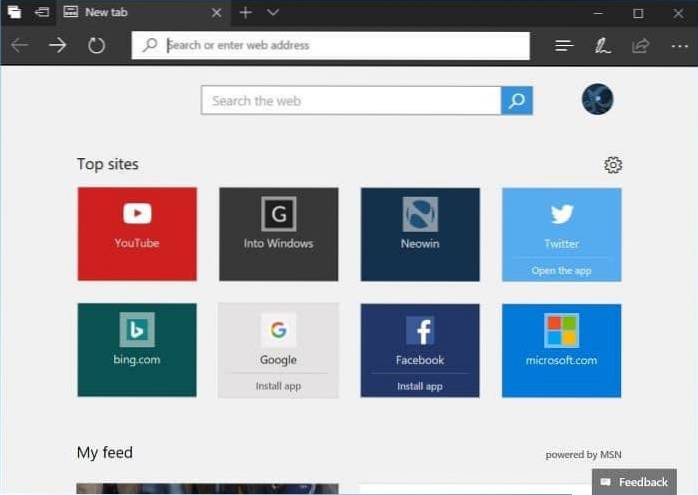Click the Feedback button
Viewport: 698px width, 495px height.
[x=634, y=482]
